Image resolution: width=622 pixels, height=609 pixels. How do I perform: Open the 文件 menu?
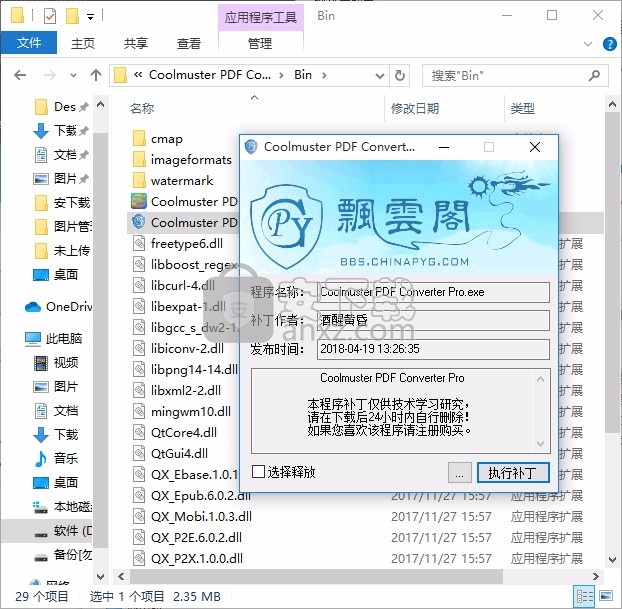(x=29, y=43)
